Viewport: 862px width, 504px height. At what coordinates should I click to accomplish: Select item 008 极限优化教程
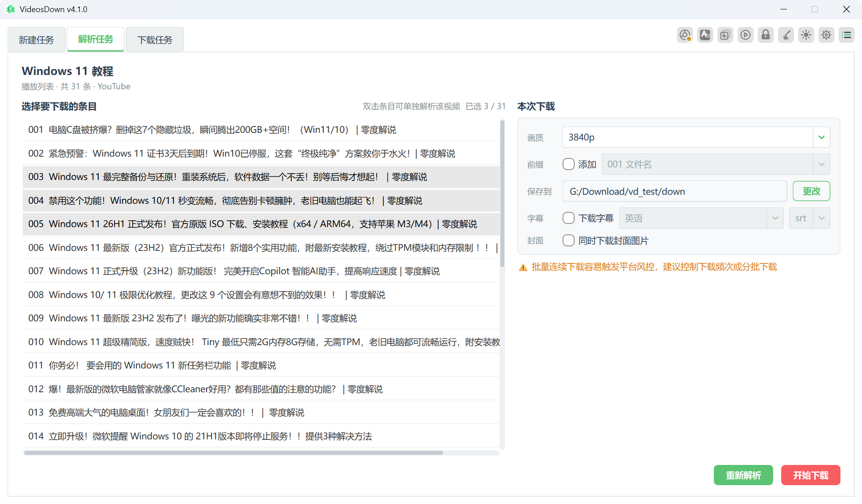261,295
